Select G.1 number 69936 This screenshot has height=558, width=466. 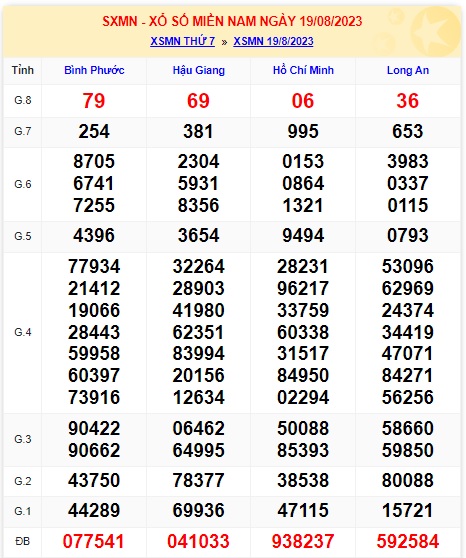click(x=198, y=511)
